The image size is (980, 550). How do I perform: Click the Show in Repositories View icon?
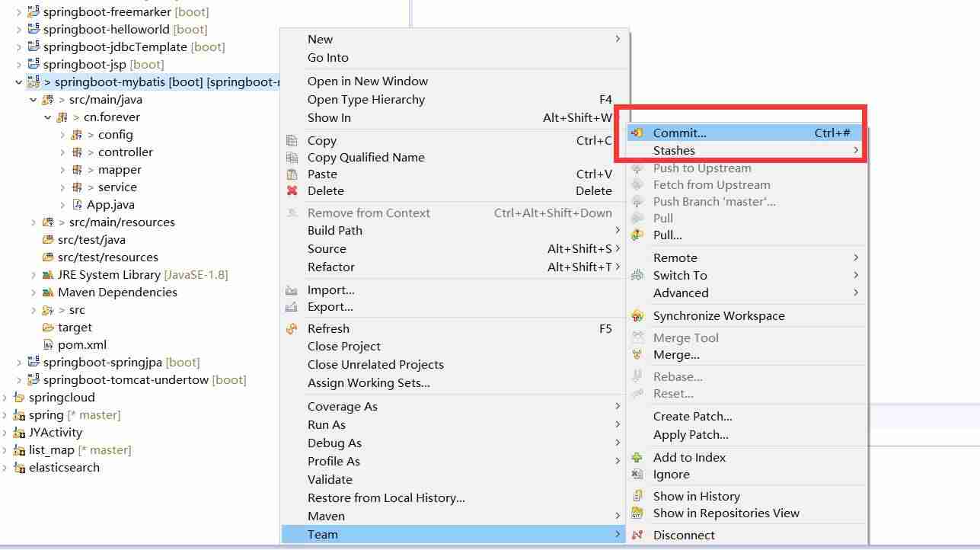pyautogui.click(x=637, y=513)
